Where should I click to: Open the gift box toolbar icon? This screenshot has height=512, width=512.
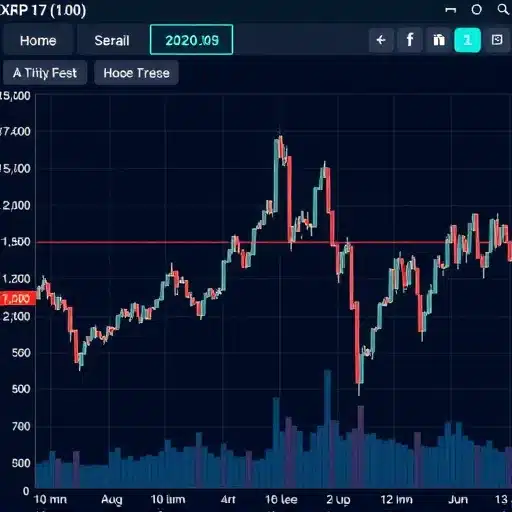[439, 40]
